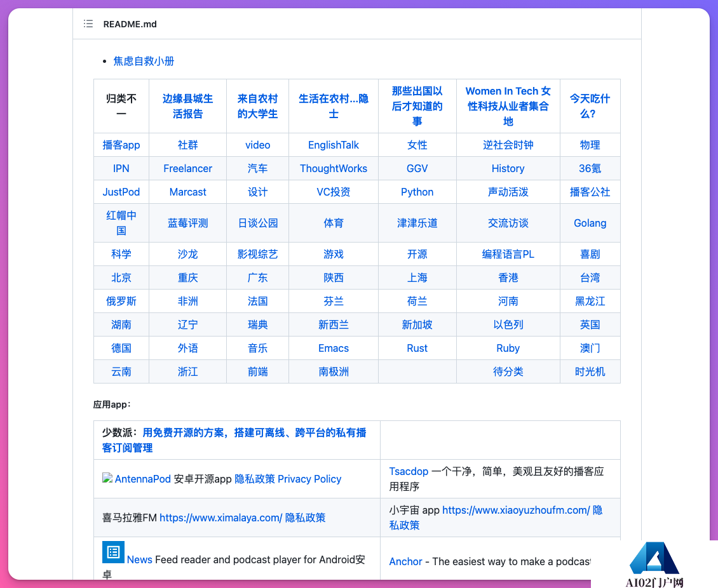
Task: Open the Golang category link
Action: click(x=590, y=223)
